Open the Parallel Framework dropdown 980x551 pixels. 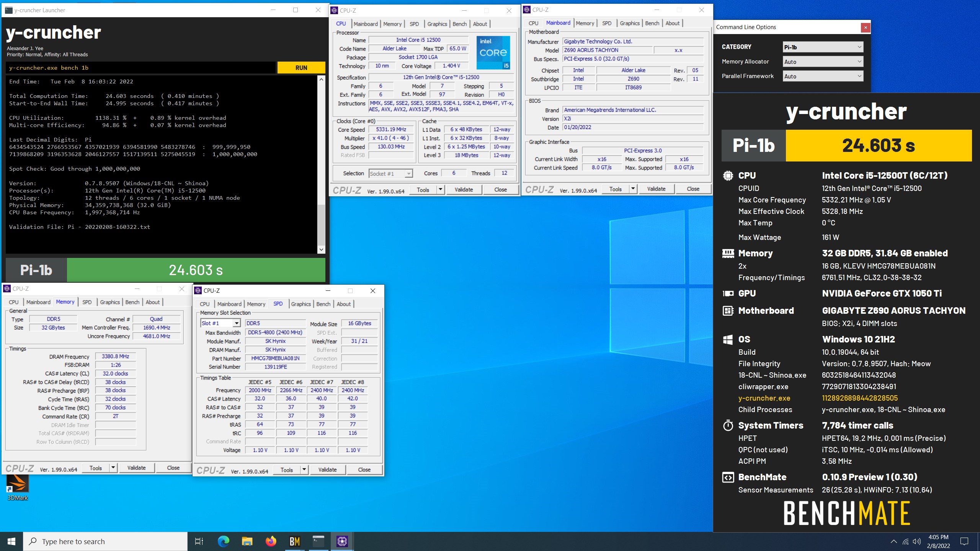[823, 76]
